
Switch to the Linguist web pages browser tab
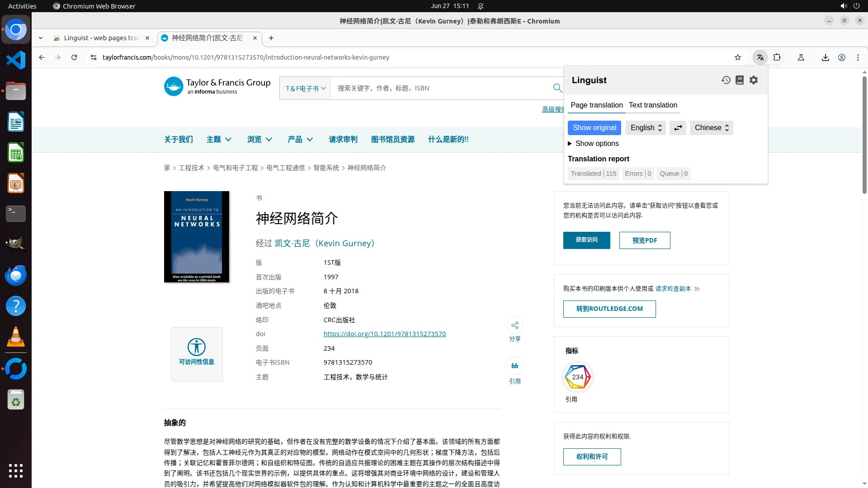(x=101, y=38)
